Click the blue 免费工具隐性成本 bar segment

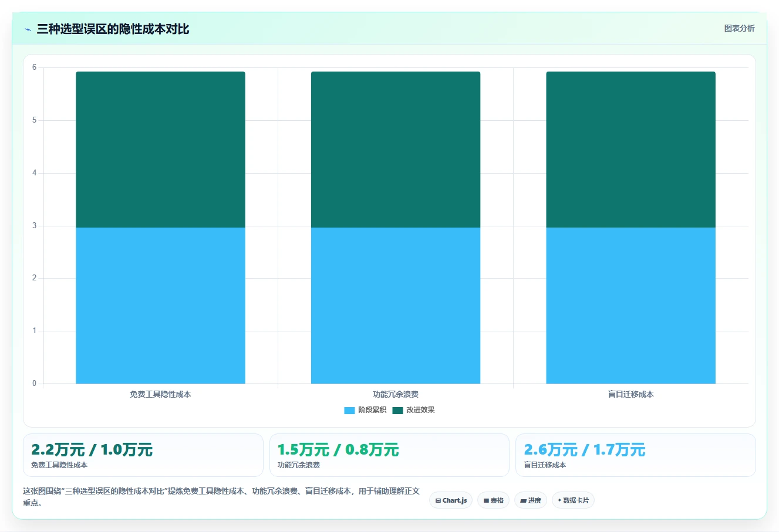(x=160, y=306)
